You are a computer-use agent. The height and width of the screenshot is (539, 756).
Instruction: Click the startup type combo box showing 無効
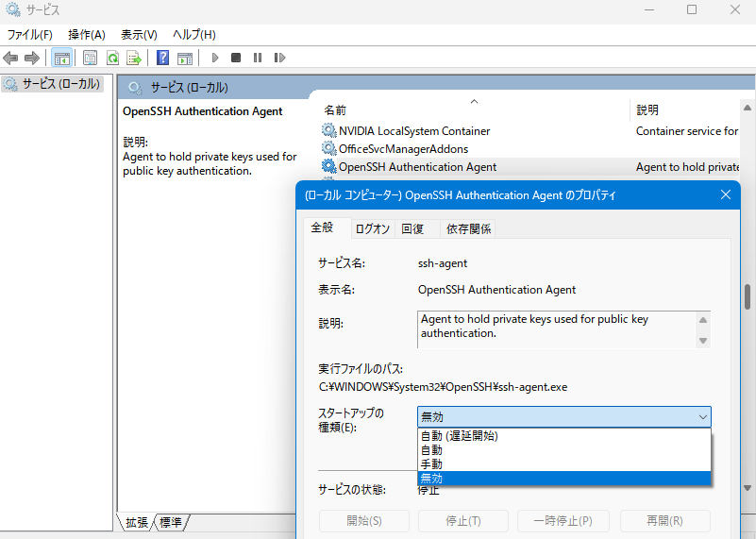pyautogui.click(x=564, y=417)
